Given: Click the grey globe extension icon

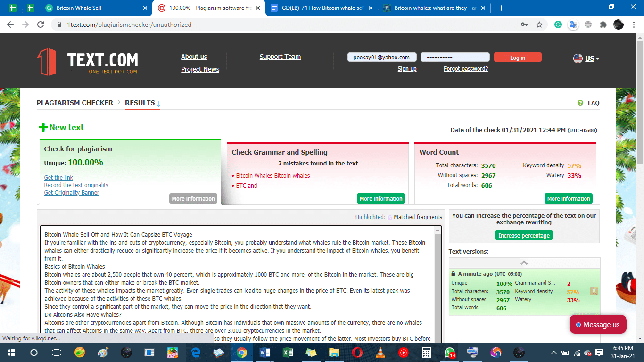Looking at the screenshot, I should point(588,25).
